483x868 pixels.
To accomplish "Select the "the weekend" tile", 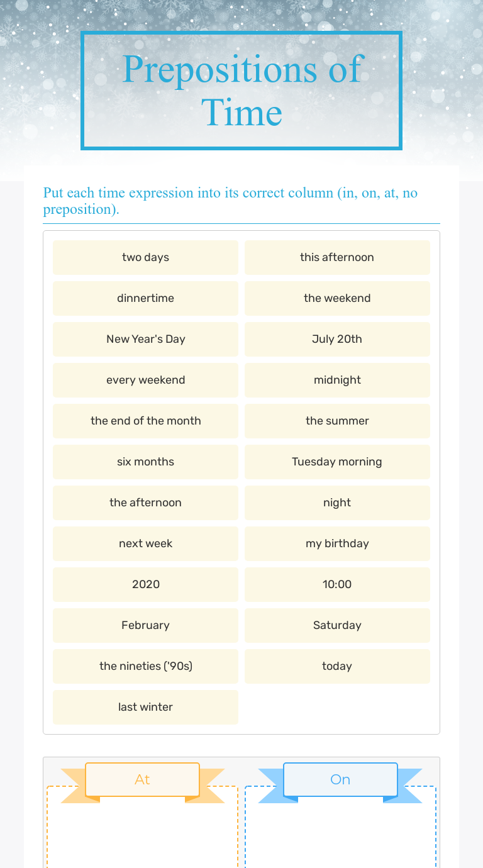I will click(337, 298).
